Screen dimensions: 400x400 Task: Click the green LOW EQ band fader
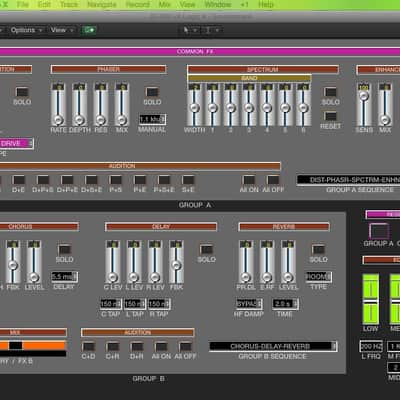click(x=371, y=299)
